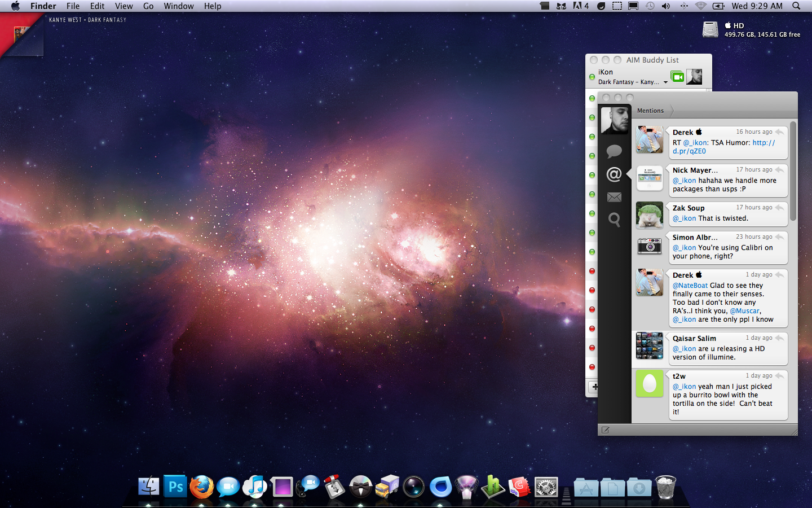Image resolution: width=812 pixels, height=508 pixels.
Task: Open Transmit truck icon in the Dock
Action: [387, 487]
